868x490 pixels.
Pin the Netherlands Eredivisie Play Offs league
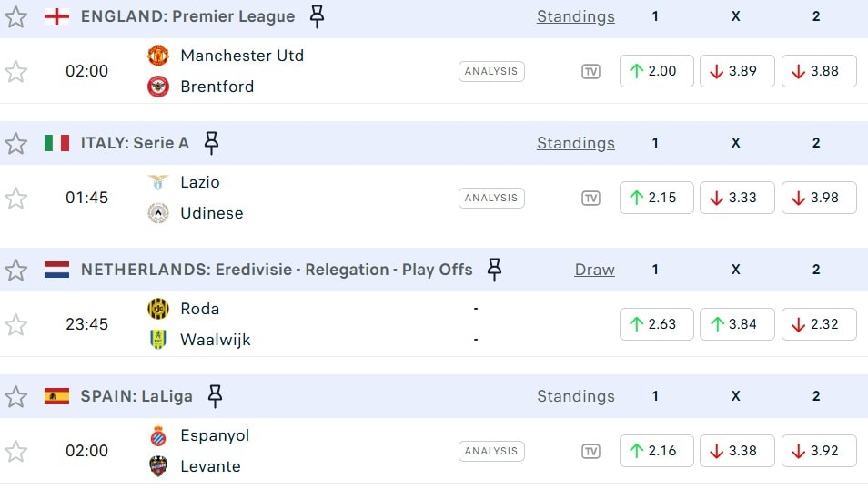(x=494, y=269)
